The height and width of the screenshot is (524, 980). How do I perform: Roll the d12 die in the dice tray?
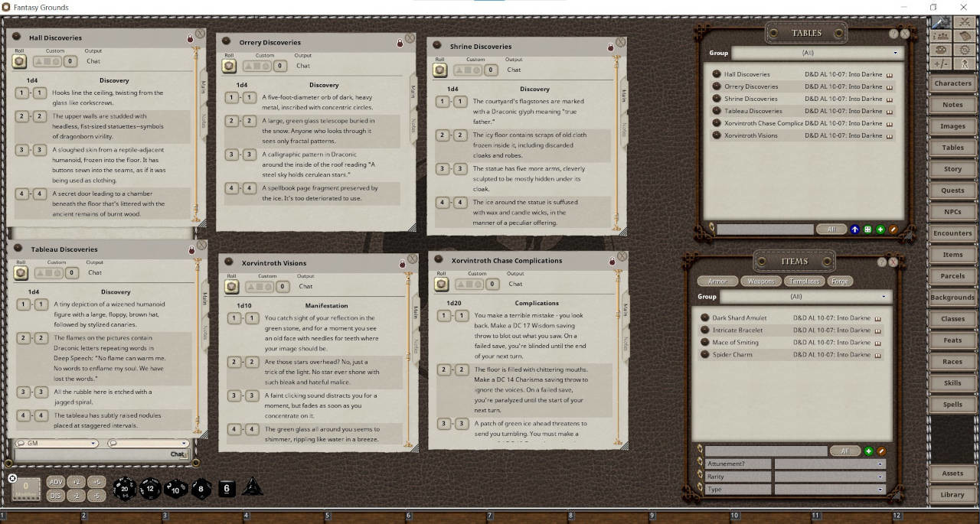click(150, 490)
